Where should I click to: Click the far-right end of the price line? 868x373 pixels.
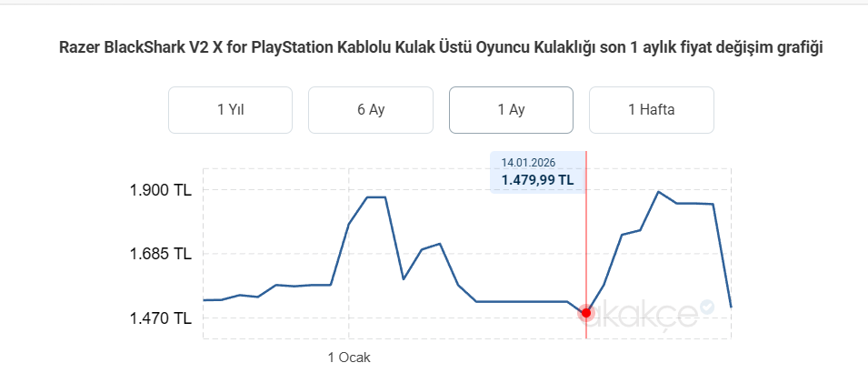click(731, 307)
